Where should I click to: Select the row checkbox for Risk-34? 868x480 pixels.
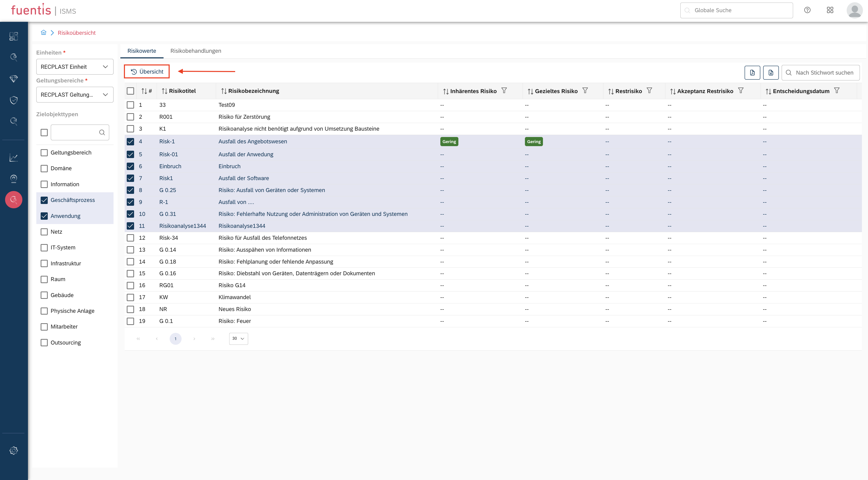click(130, 238)
